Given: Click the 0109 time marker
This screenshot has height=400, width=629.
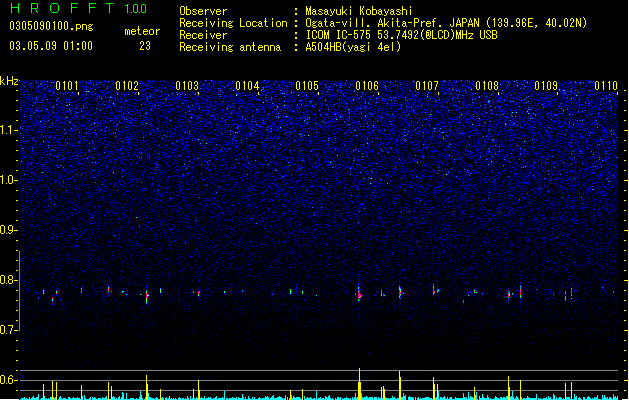Looking at the screenshot, I should [546, 86].
